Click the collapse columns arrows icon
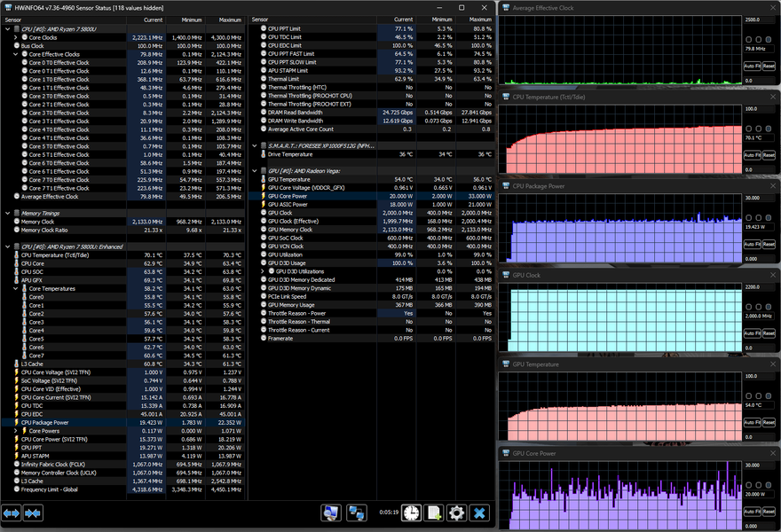Image resolution: width=781 pixels, height=532 pixels. 34,512
